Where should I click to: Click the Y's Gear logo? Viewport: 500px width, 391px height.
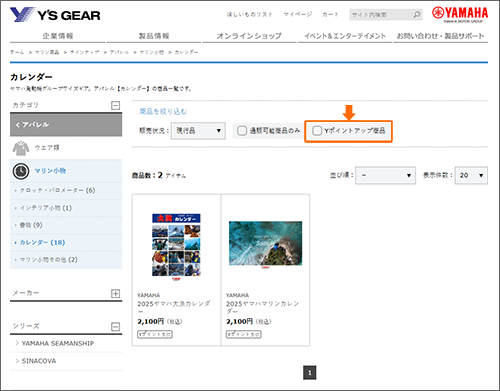point(55,15)
